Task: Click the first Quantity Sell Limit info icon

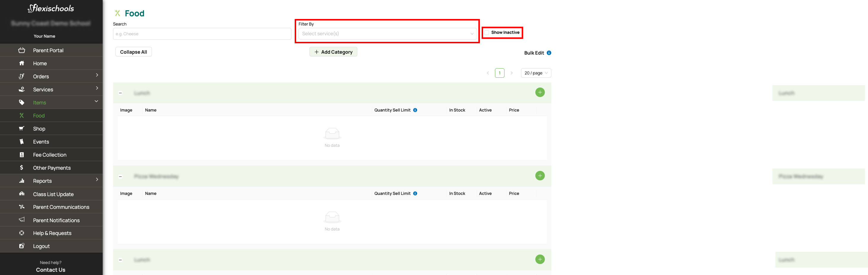Action: click(415, 110)
